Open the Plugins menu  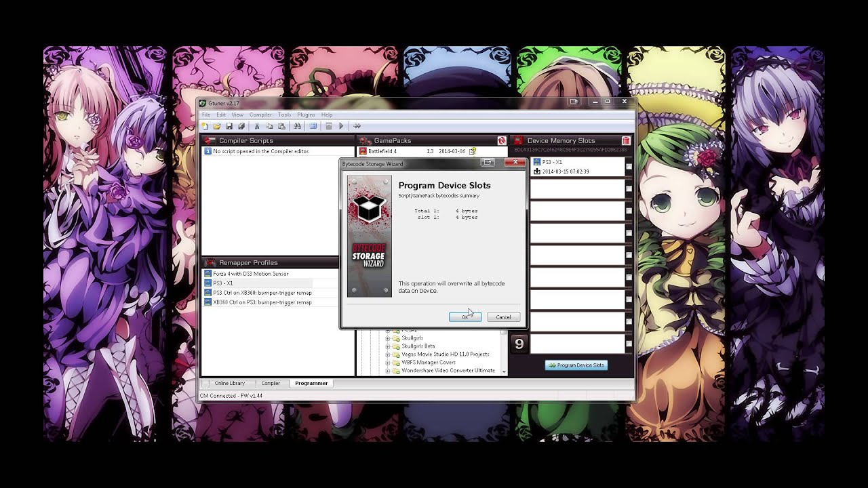tap(306, 115)
